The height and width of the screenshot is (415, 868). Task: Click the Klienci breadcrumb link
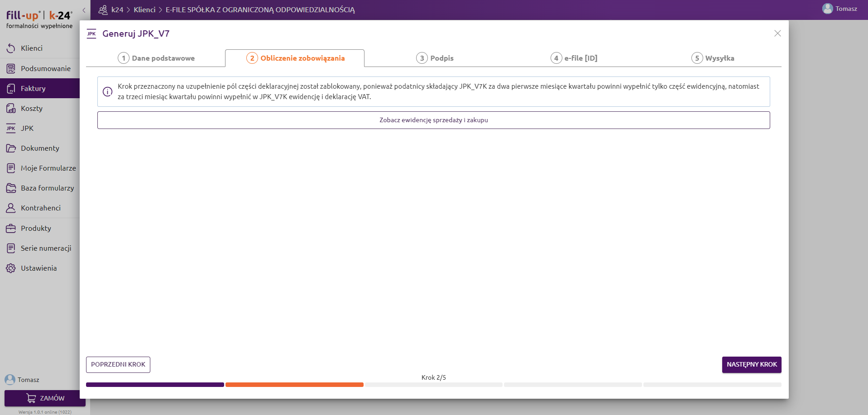pyautogui.click(x=144, y=10)
